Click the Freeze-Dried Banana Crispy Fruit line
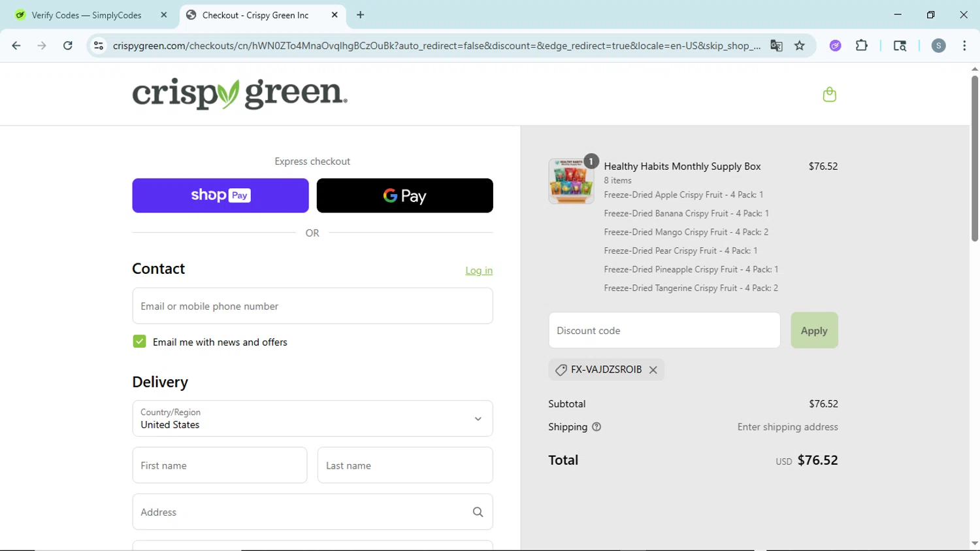The width and height of the screenshot is (980, 551). pos(686,214)
